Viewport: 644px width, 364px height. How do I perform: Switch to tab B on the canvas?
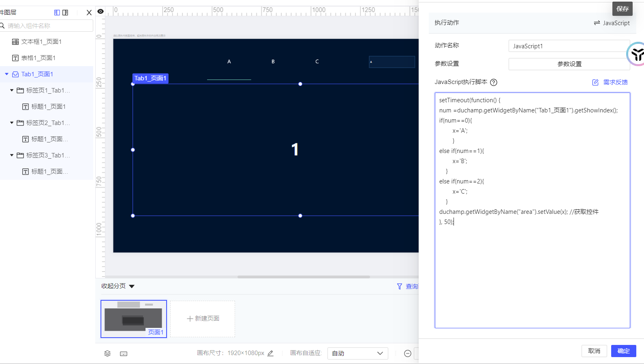click(x=273, y=62)
